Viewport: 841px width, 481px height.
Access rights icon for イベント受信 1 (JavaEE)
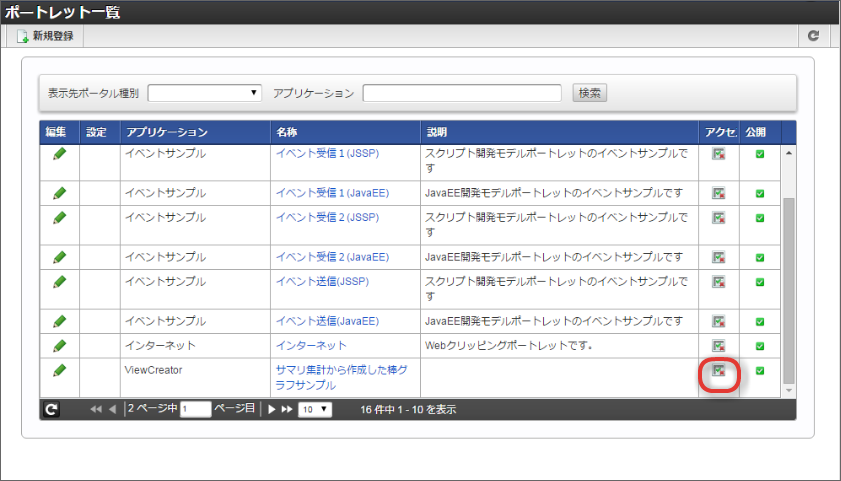pos(719,193)
